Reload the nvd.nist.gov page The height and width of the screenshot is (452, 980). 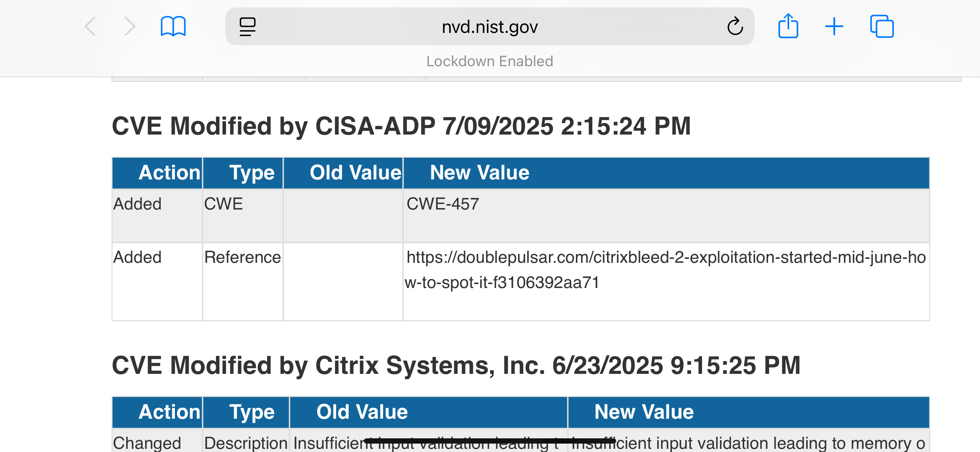(x=735, y=27)
